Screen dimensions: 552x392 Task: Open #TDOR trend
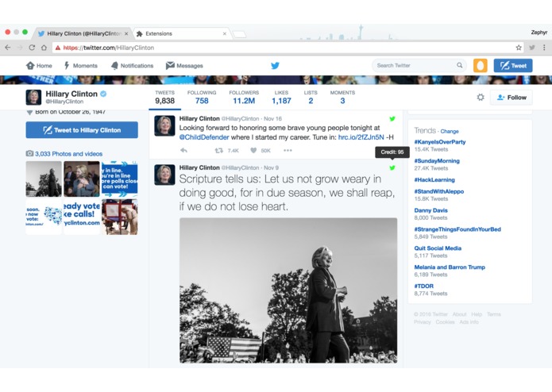(424, 286)
